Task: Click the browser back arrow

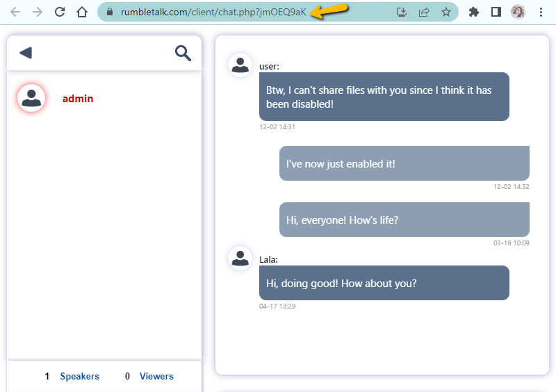Action: pyautogui.click(x=15, y=12)
